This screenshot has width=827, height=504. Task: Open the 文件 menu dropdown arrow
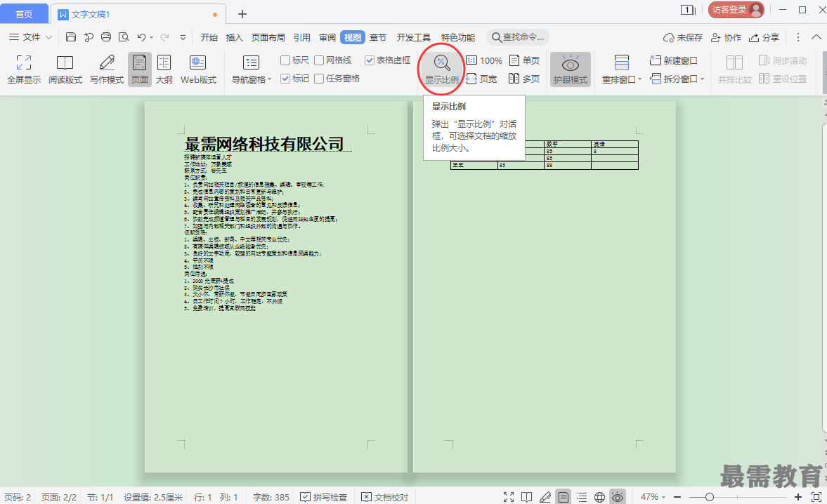[x=48, y=37]
